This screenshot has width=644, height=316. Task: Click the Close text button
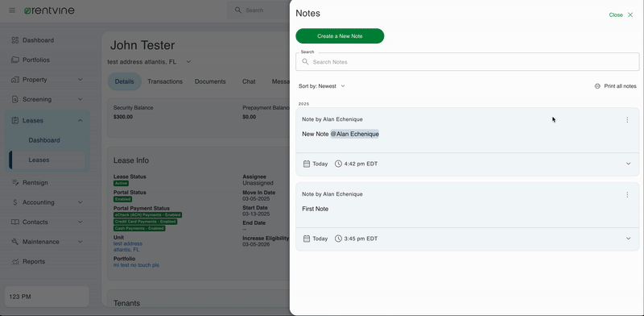tap(616, 15)
